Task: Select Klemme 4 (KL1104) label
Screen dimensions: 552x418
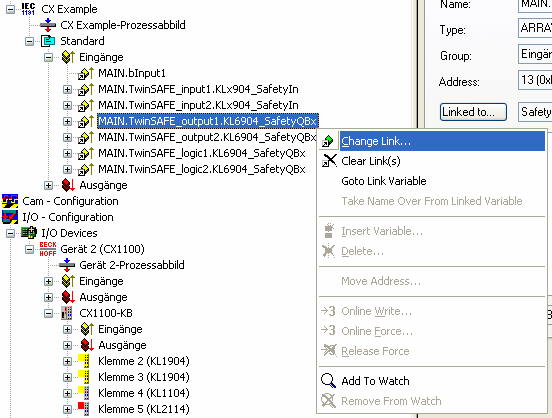Action: (144, 393)
